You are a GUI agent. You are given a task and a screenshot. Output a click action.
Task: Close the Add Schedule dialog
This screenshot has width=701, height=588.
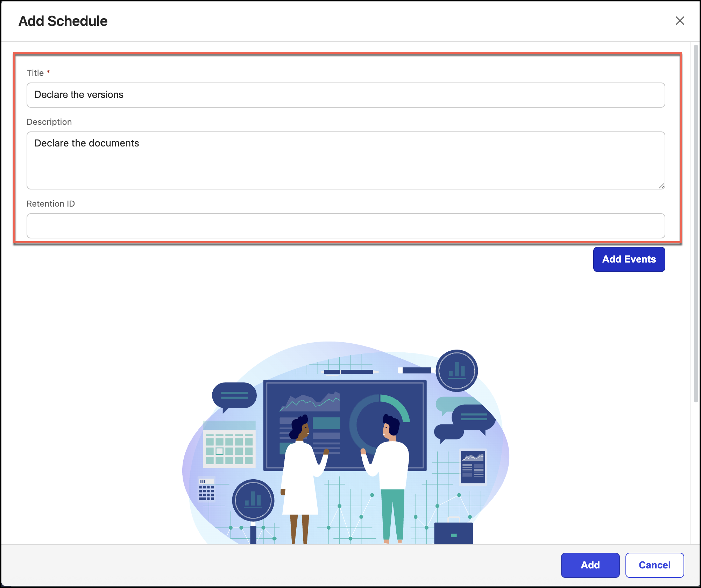[x=680, y=21]
